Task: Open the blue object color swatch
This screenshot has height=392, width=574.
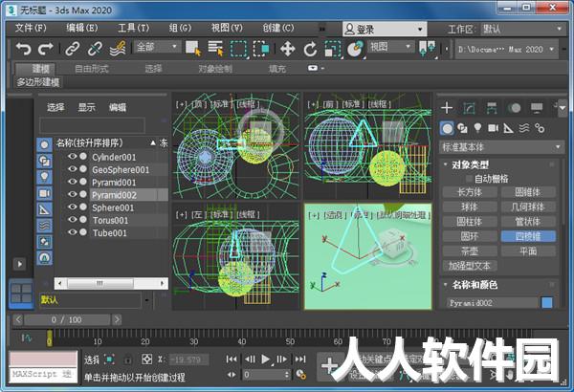Action: point(546,303)
